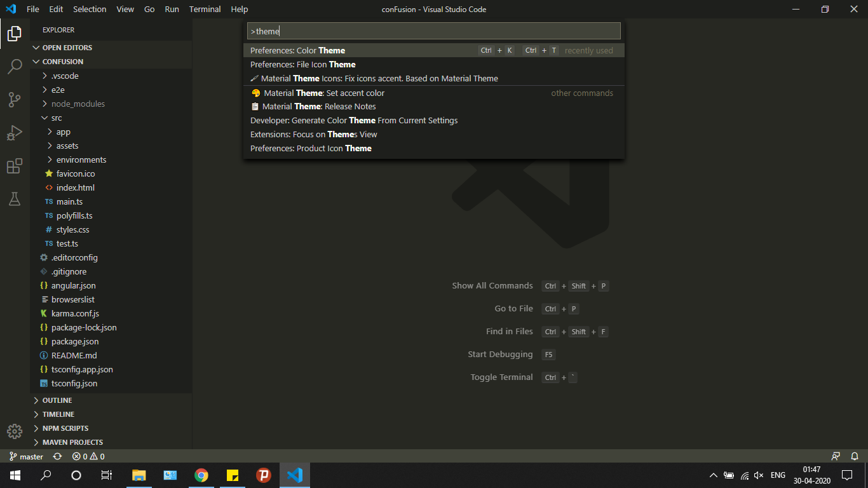Open the Source Control view icon
The width and height of the screenshot is (868, 488).
15,100
